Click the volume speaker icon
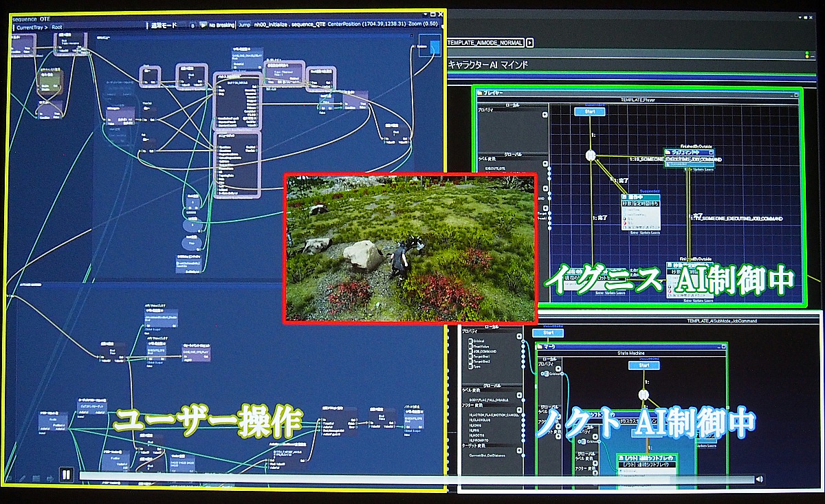825x504 pixels. coord(759,479)
